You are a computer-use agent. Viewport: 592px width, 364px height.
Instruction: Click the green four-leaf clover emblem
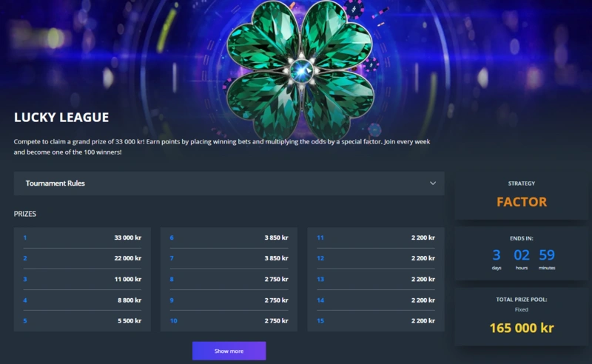pyautogui.click(x=300, y=71)
